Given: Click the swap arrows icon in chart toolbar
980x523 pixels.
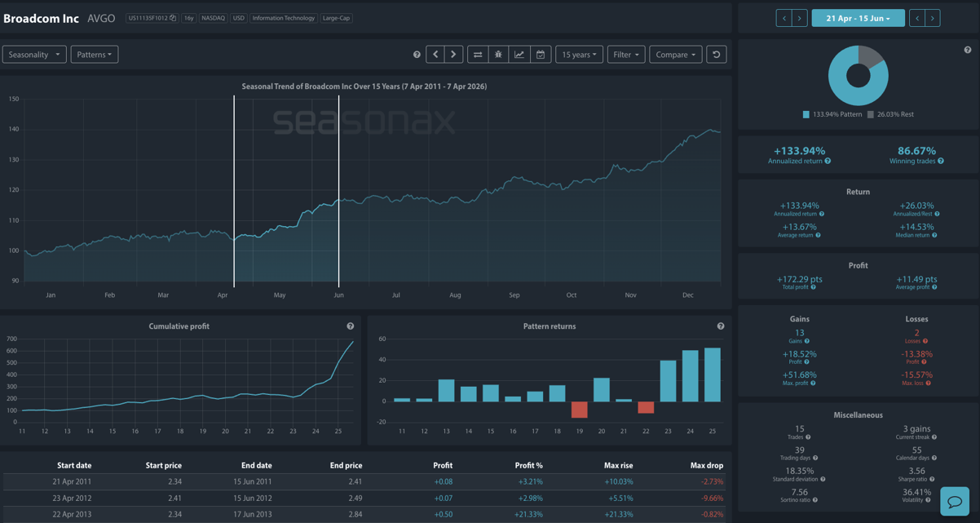Looking at the screenshot, I should point(478,55).
